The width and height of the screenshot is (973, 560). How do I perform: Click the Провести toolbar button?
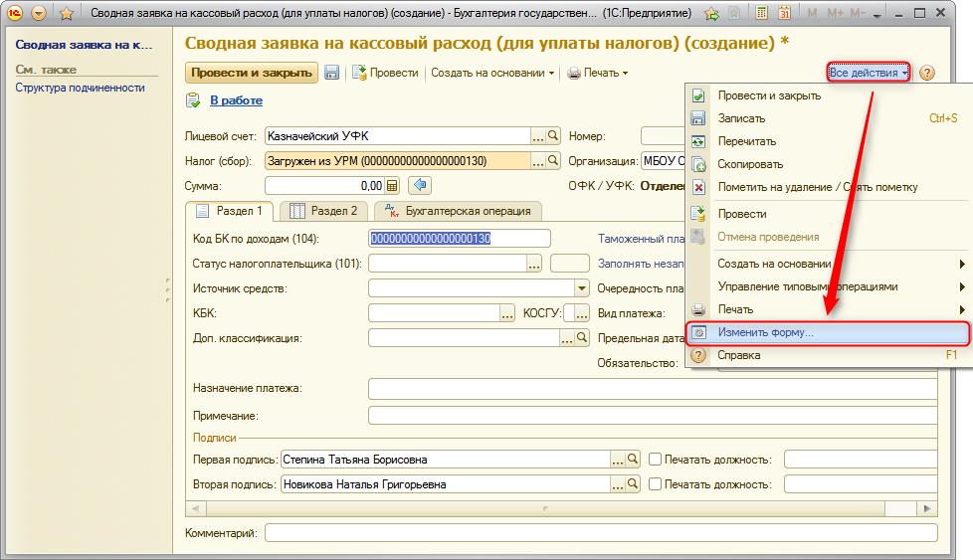click(385, 73)
